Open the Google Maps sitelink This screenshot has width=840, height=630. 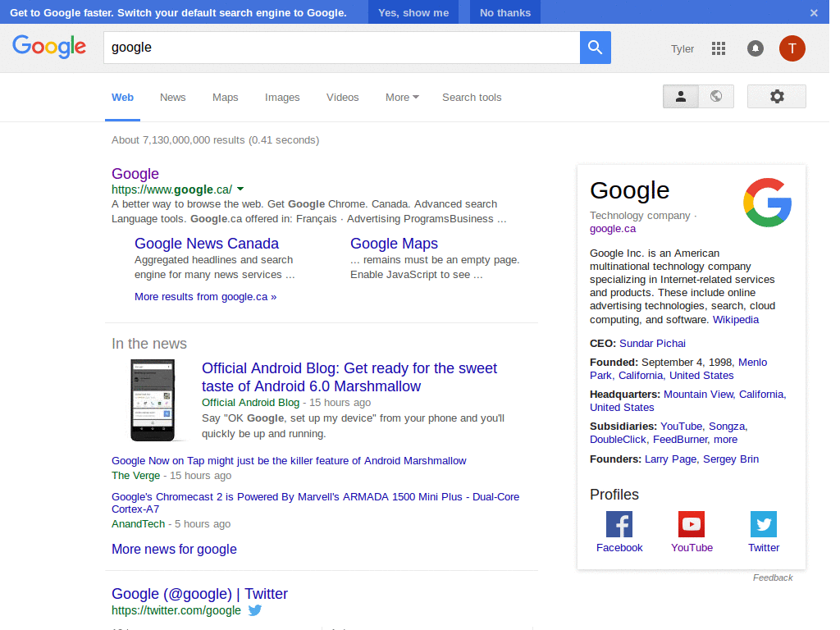394,243
